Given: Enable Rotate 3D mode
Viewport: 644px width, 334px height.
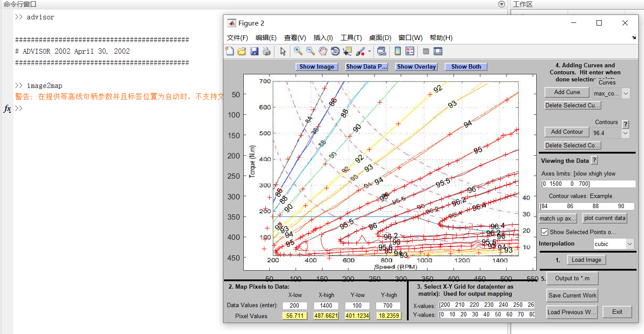Looking at the screenshot, I should point(335,51).
